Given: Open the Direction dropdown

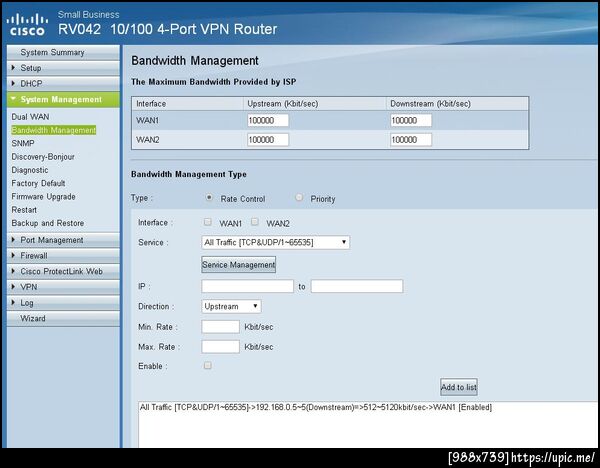Looking at the screenshot, I should 232,307.
